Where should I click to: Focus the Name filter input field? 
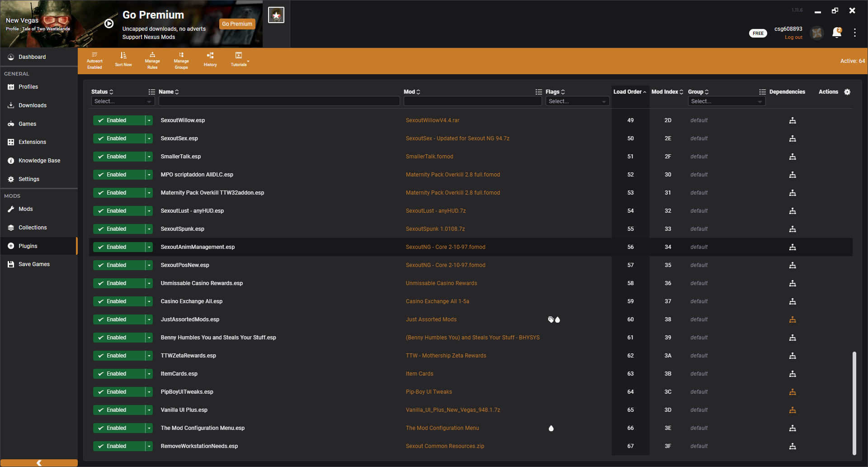(x=279, y=101)
